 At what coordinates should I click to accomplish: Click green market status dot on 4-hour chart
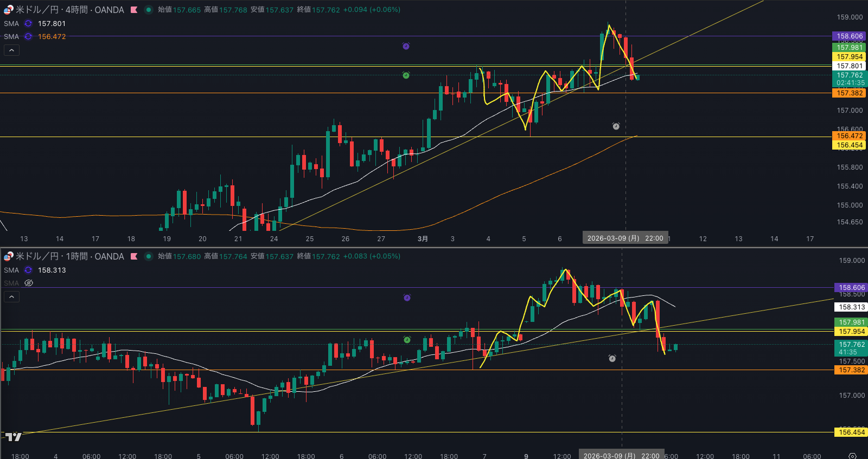(x=148, y=10)
